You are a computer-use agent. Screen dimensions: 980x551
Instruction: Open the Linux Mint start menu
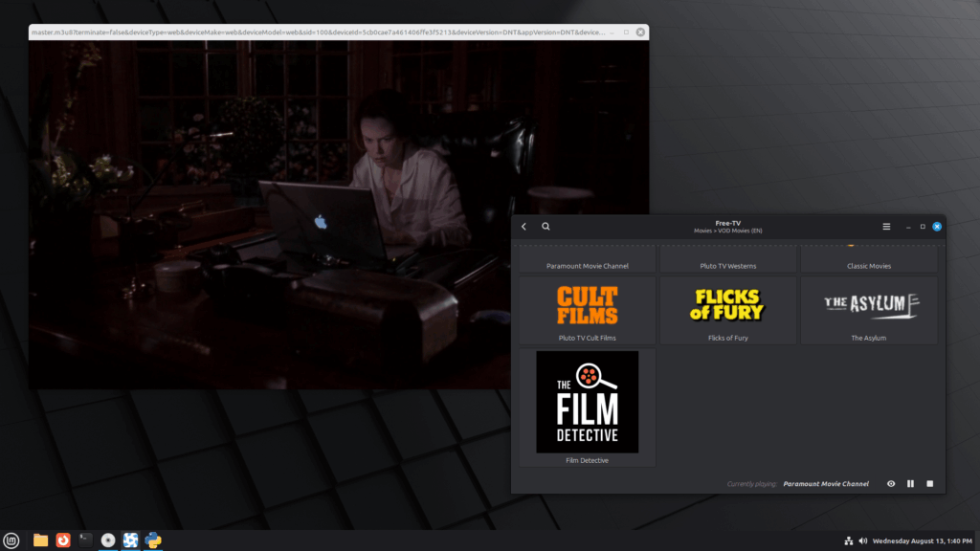11,540
